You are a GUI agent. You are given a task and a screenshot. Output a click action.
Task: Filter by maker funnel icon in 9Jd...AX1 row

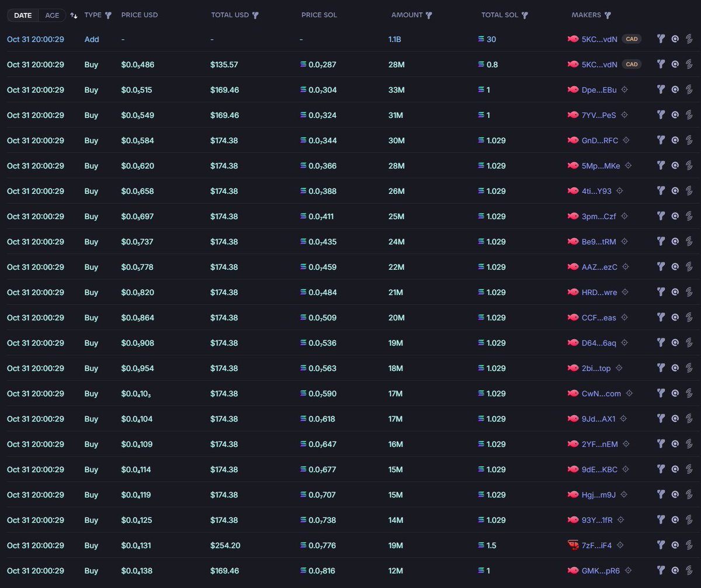[661, 419]
